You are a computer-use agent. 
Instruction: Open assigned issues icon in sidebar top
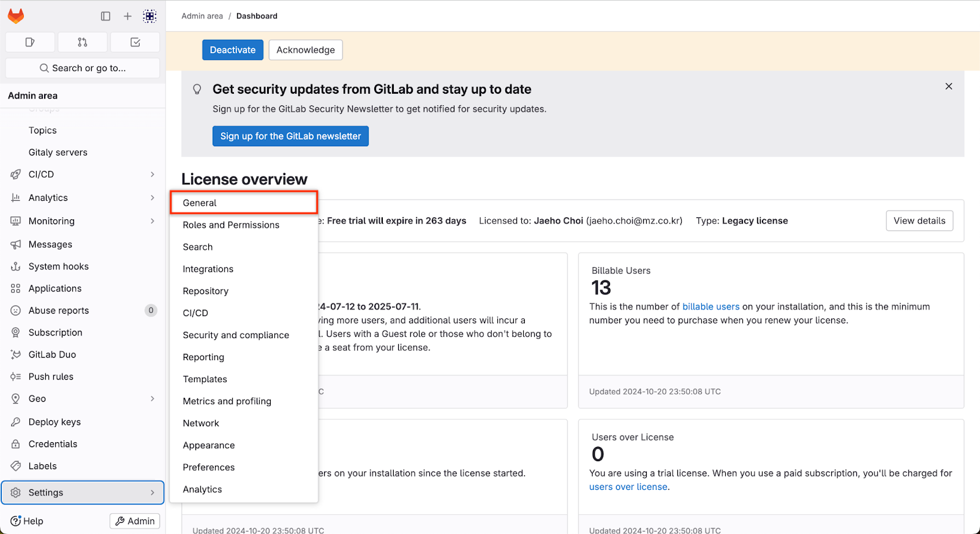pos(30,42)
